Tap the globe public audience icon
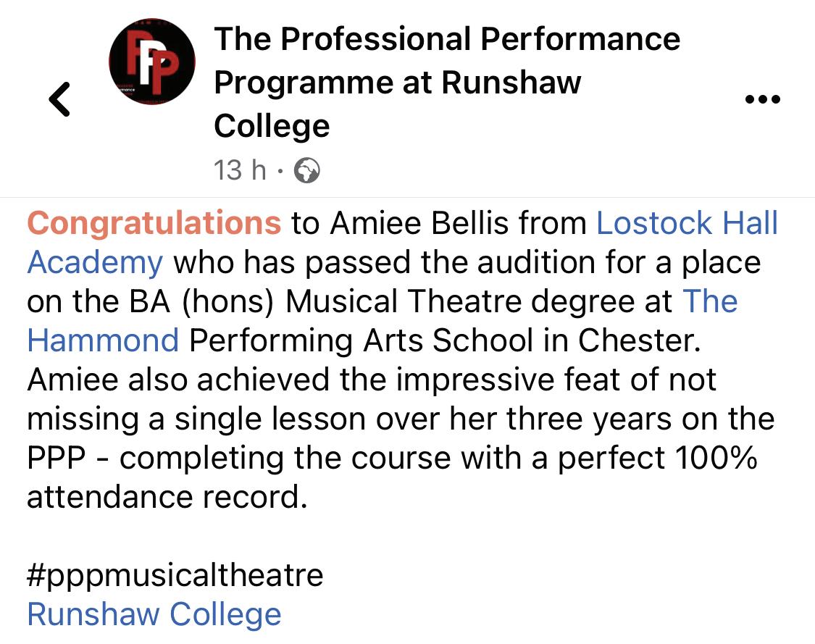The height and width of the screenshot is (644, 815). [x=307, y=171]
